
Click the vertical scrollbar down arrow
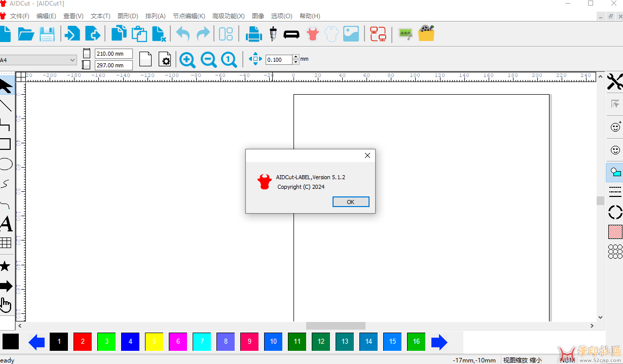[x=601, y=317]
